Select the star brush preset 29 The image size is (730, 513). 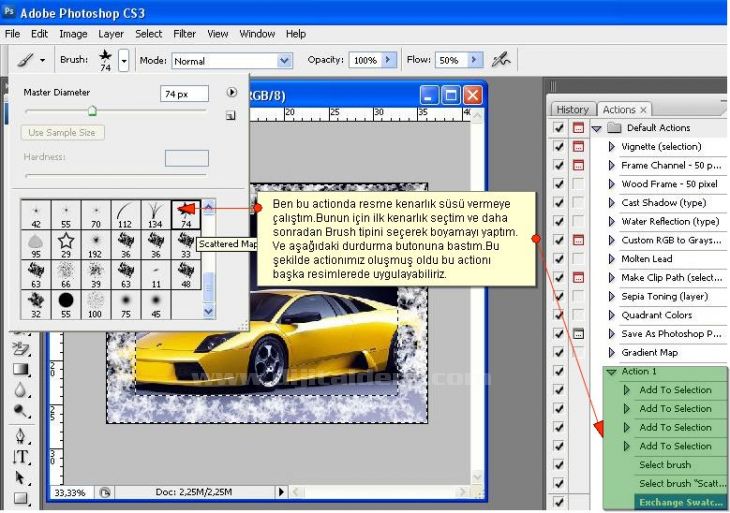(66, 245)
